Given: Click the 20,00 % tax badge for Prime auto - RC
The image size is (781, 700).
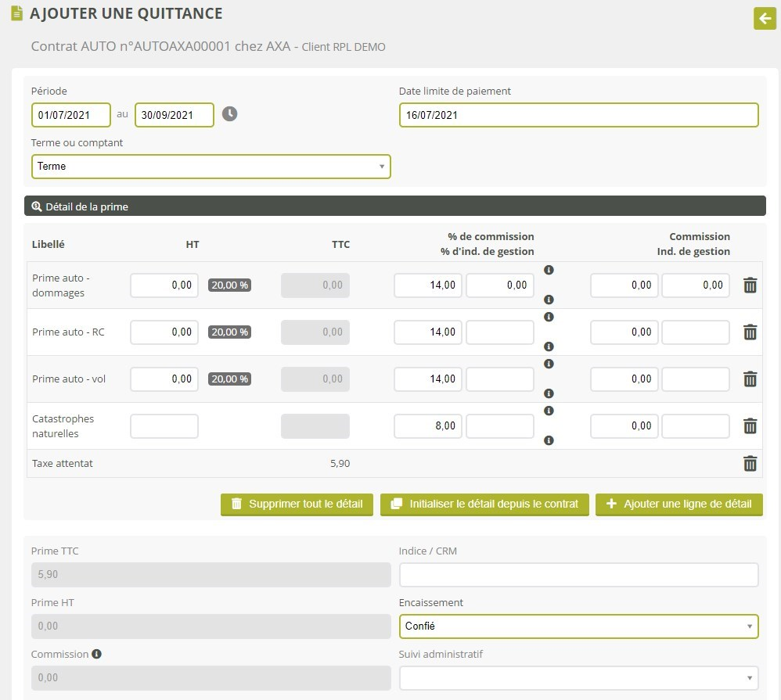Looking at the screenshot, I should pos(229,332).
